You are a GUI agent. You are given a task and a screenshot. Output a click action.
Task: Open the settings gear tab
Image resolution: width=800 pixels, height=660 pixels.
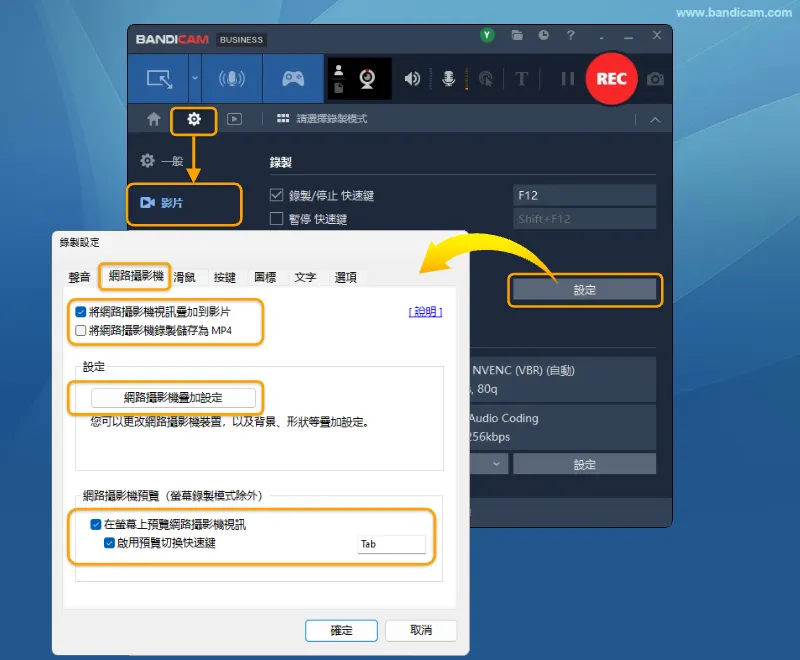tap(194, 119)
